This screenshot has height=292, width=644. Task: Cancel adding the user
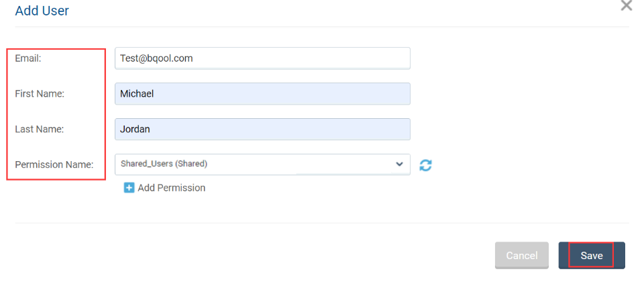pyautogui.click(x=522, y=255)
